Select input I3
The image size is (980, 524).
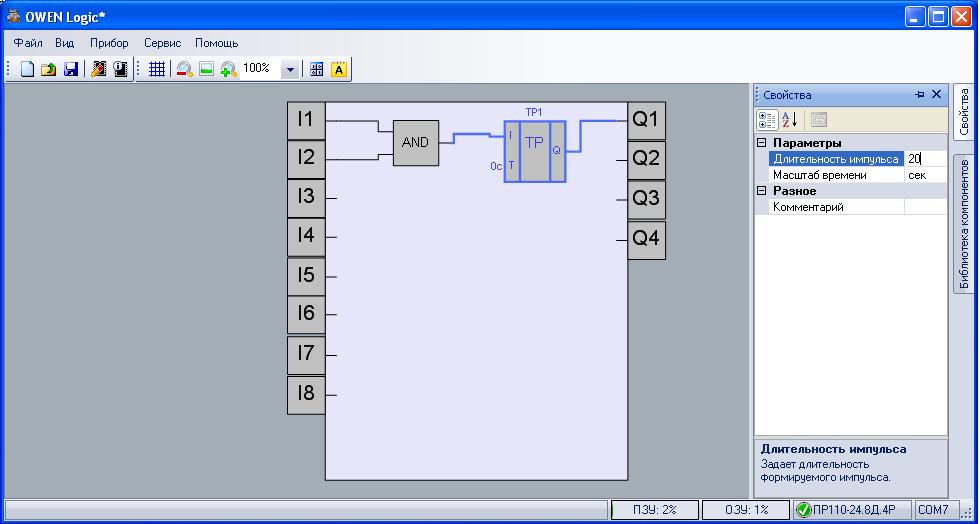[x=306, y=198]
